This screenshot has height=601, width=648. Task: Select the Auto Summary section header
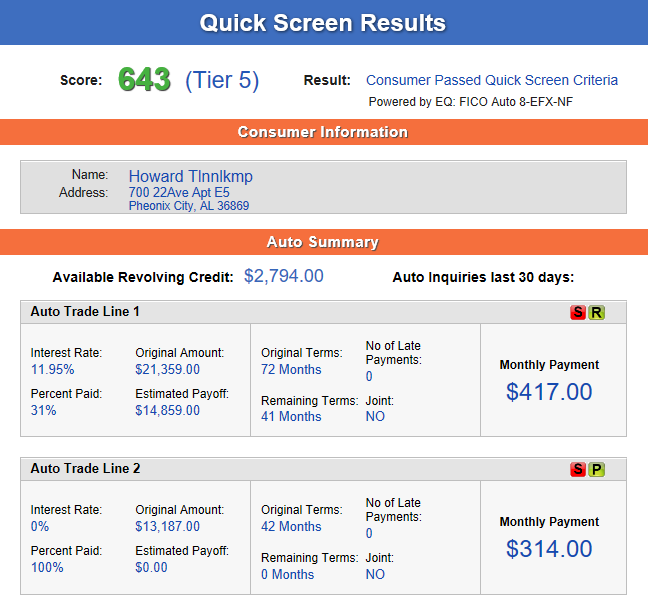point(323,242)
